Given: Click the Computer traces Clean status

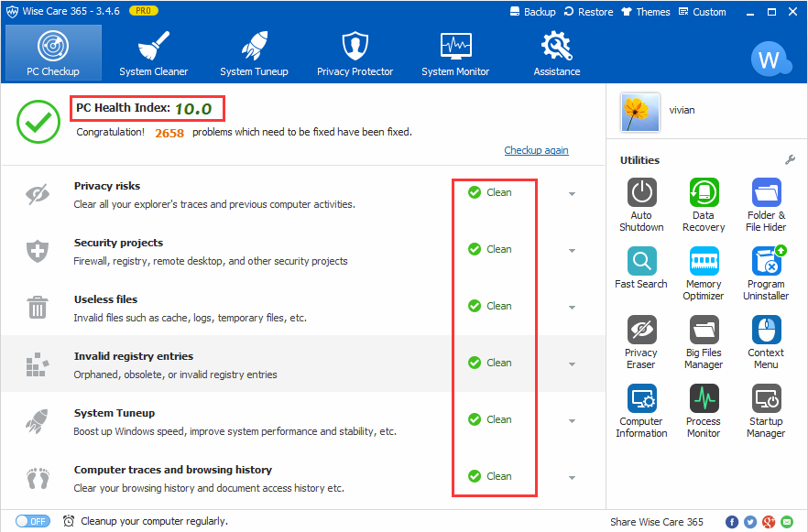Looking at the screenshot, I should (x=490, y=476).
